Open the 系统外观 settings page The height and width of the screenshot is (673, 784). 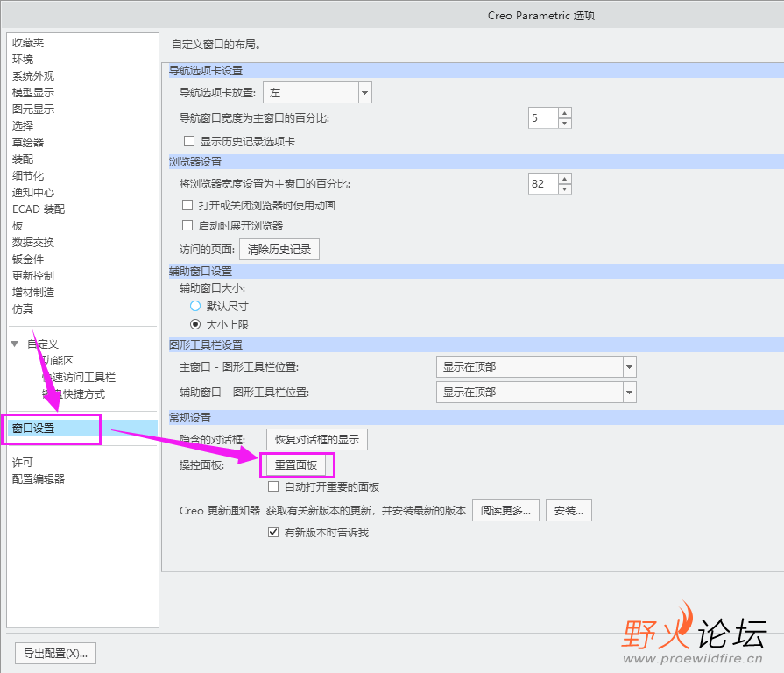(33, 76)
